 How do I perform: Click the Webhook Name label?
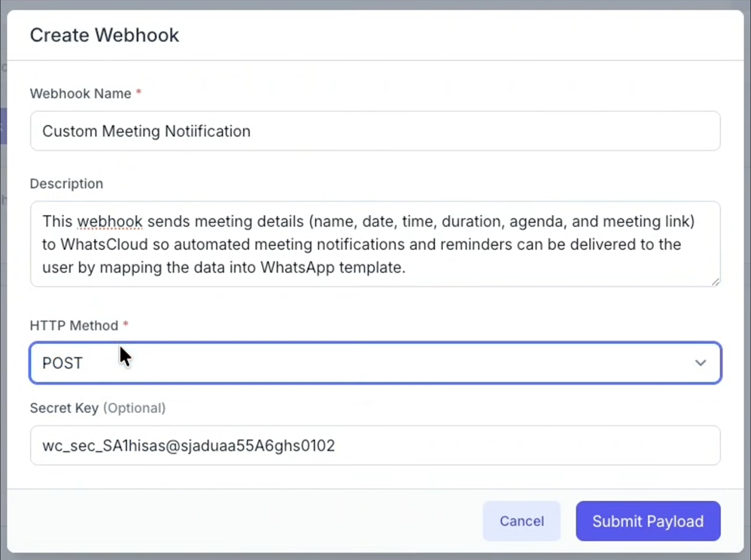point(80,93)
